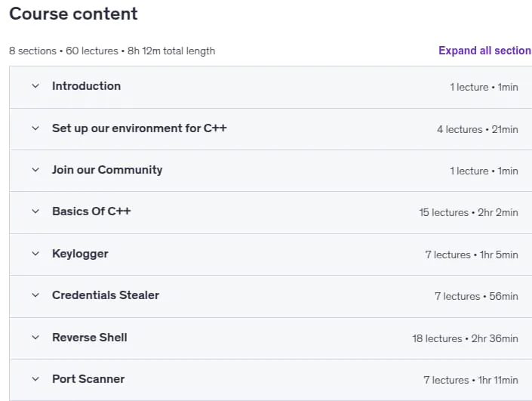Open the Port Scanner chevron
The image size is (532, 401).
pos(35,379)
